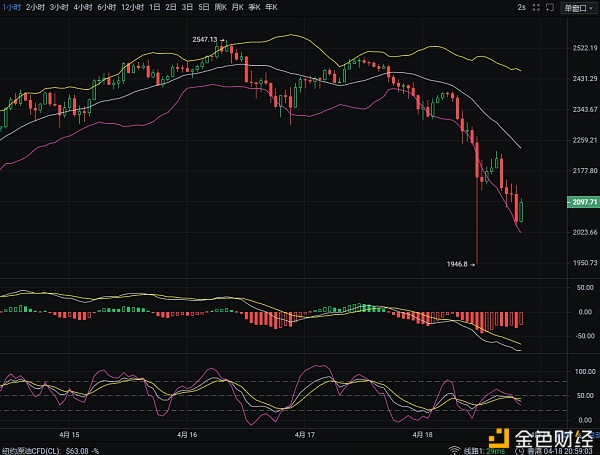This screenshot has height=455, width=600.
Task: Click the 2023.66 price axis label
Action: 585,232
